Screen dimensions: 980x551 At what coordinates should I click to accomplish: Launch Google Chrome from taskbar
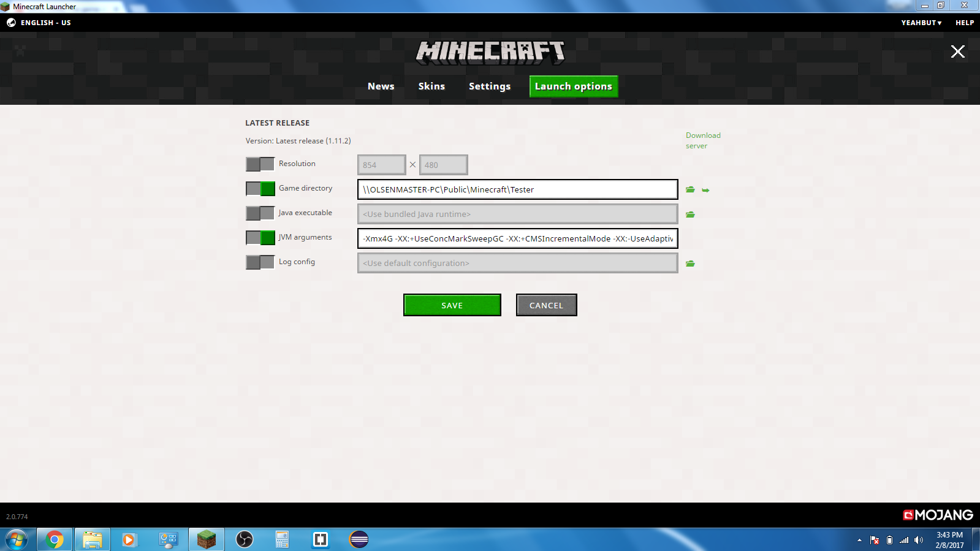pyautogui.click(x=55, y=540)
